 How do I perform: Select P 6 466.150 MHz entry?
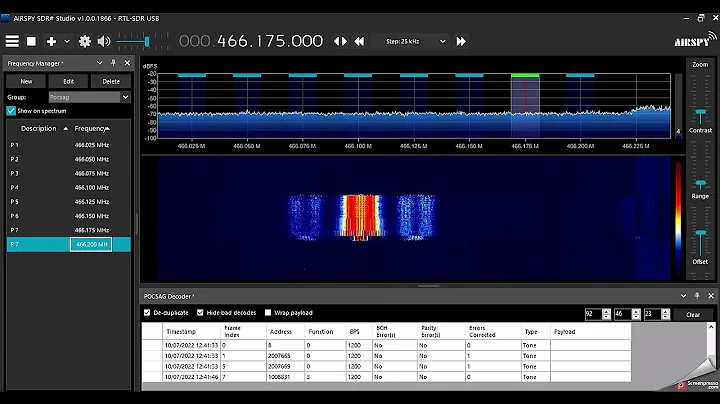68,216
